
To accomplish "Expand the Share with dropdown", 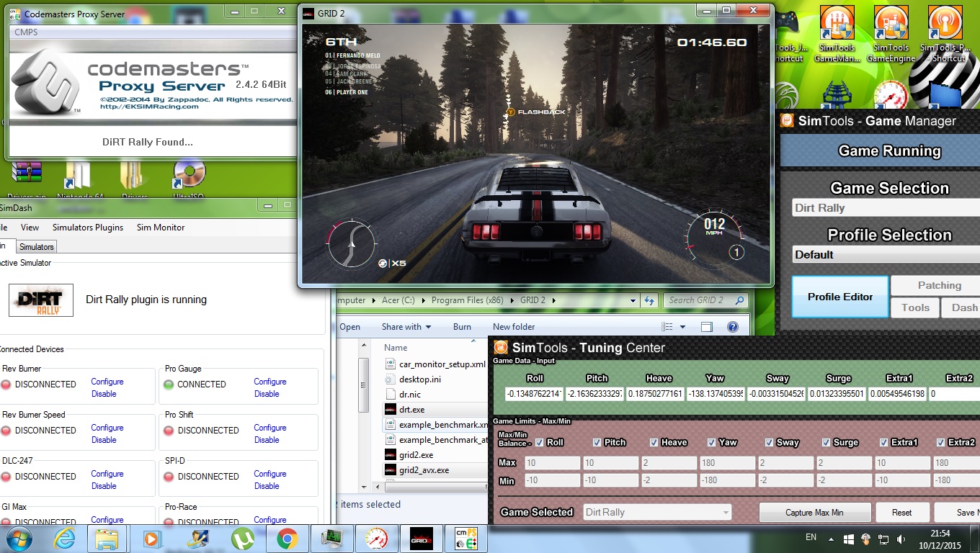I will pyautogui.click(x=406, y=327).
